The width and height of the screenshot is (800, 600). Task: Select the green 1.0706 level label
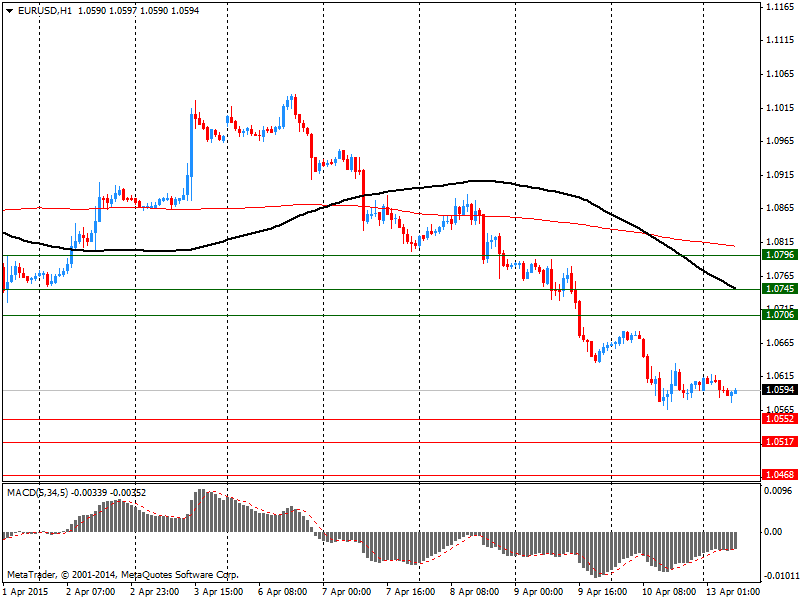click(780, 314)
